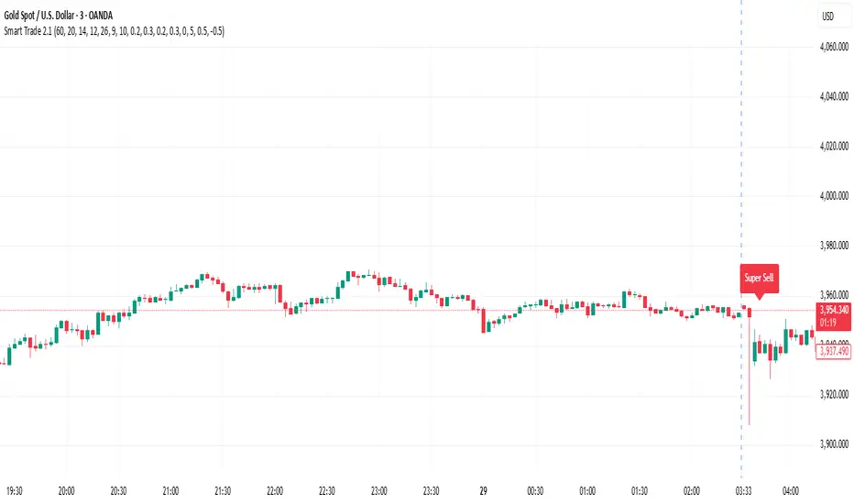Select the bold date label 29
Viewport: 854px width, 504px height.
point(483,490)
